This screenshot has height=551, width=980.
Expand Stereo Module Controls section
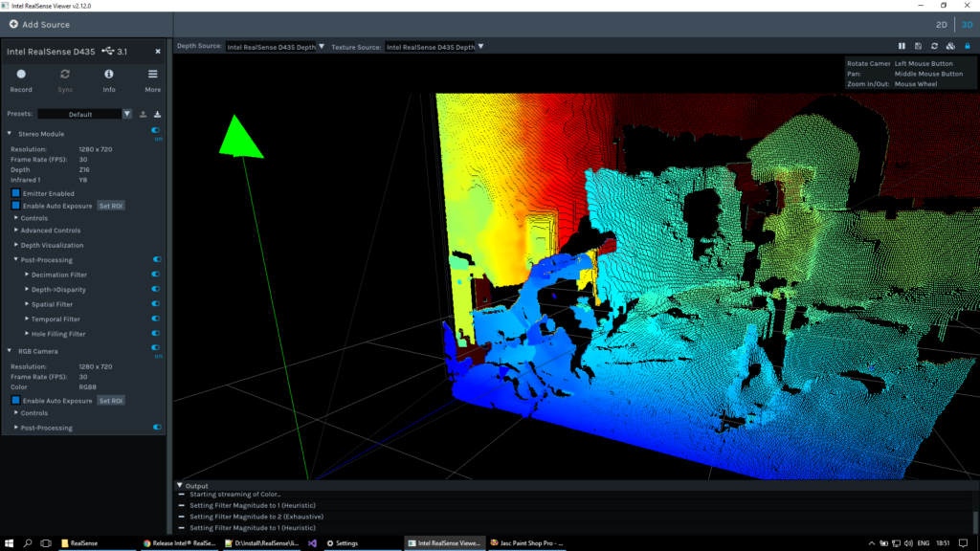click(x=16, y=218)
